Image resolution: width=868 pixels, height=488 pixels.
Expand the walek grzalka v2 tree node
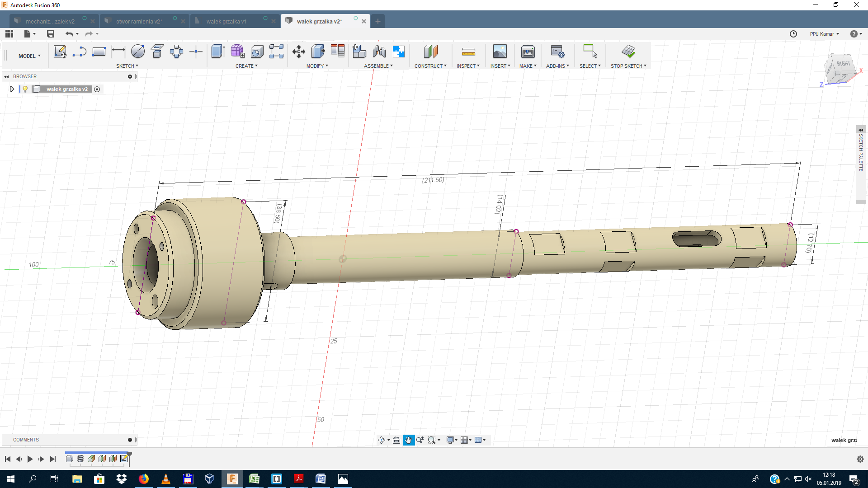tap(12, 89)
